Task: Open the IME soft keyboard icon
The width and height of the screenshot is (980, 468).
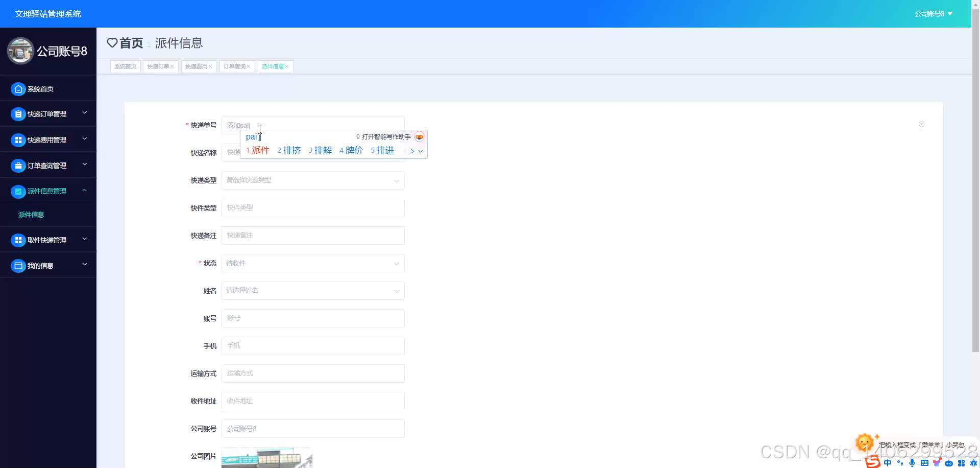Action: coord(924,463)
